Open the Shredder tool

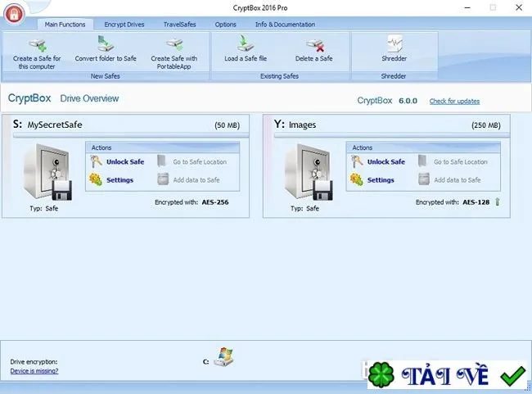[394, 49]
